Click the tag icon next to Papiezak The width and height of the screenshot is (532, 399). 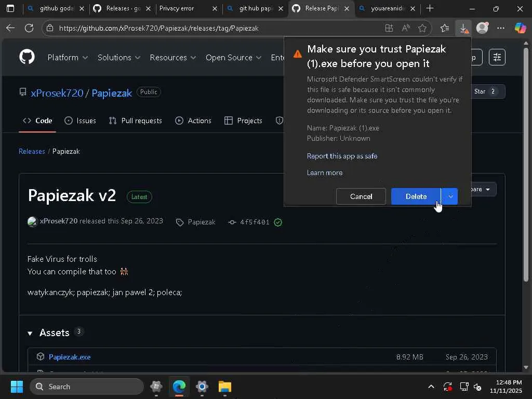[x=179, y=222]
